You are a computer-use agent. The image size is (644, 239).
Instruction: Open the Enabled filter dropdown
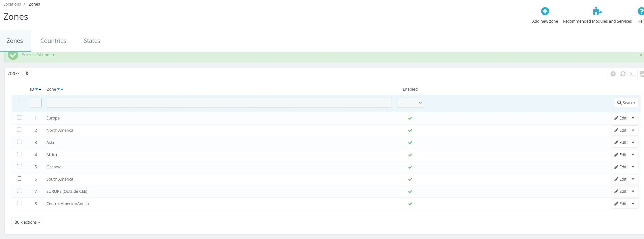pyautogui.click(x=410, y=103)
